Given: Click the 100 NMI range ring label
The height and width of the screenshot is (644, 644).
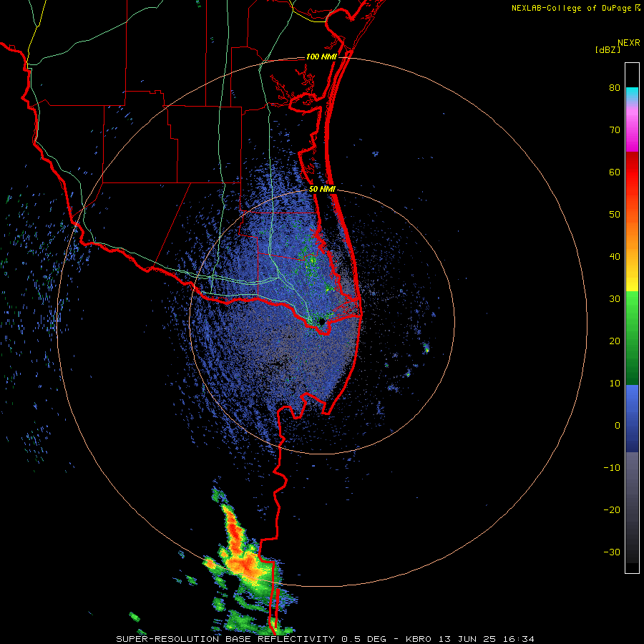Looking at the screenshot, I should pyautogui.click(x=321, y=57).
